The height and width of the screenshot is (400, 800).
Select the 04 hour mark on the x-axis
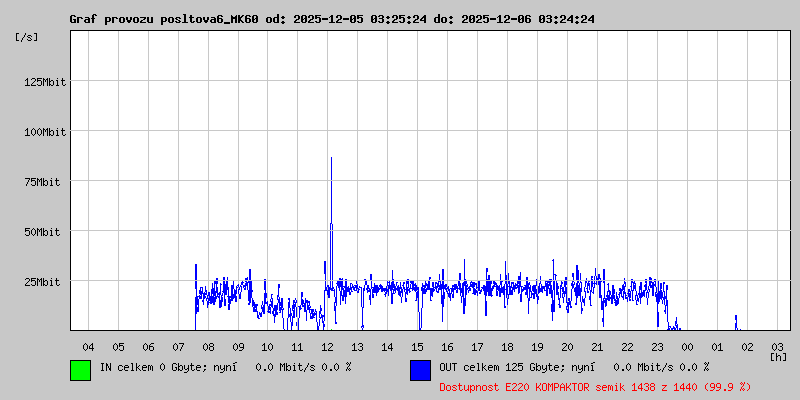coord(88,346)
